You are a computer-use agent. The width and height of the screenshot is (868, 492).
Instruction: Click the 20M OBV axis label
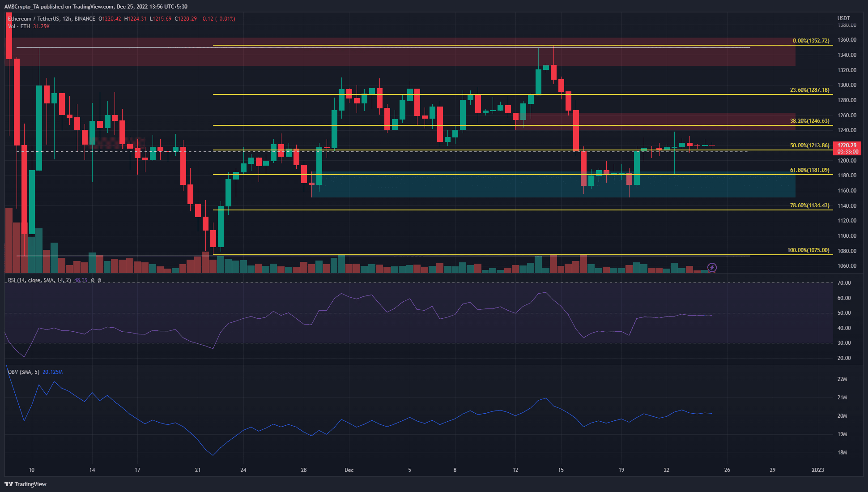click(842, 416)
